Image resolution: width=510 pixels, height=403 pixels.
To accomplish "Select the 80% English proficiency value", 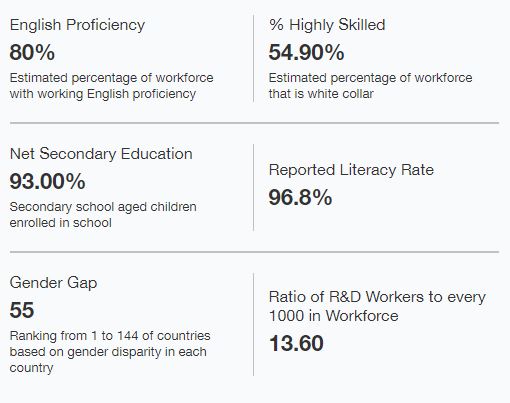I will coord(32,53).
